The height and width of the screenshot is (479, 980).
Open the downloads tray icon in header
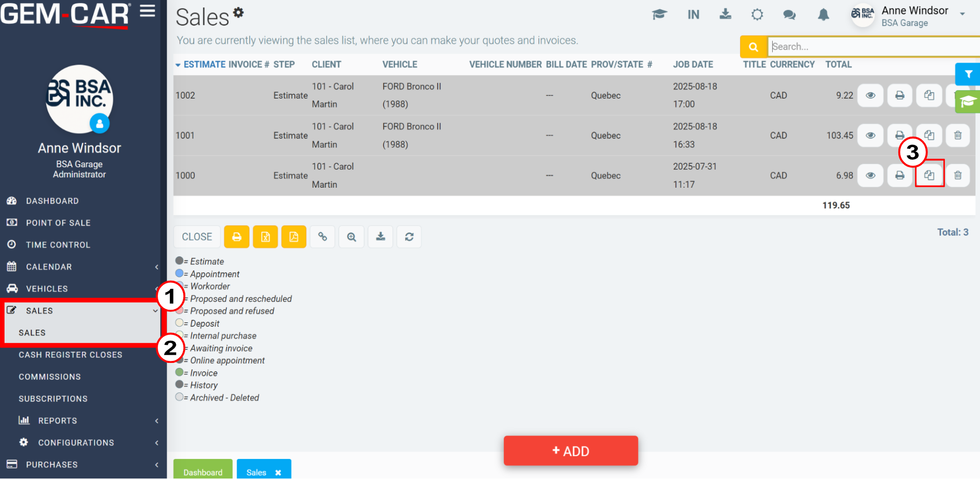(x=725, y=14)
